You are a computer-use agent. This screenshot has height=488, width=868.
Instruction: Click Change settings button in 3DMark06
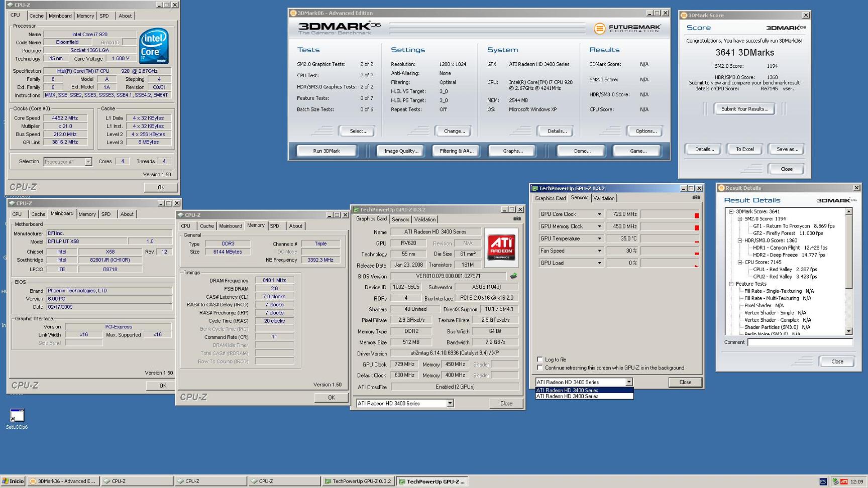tap(454, 131)
